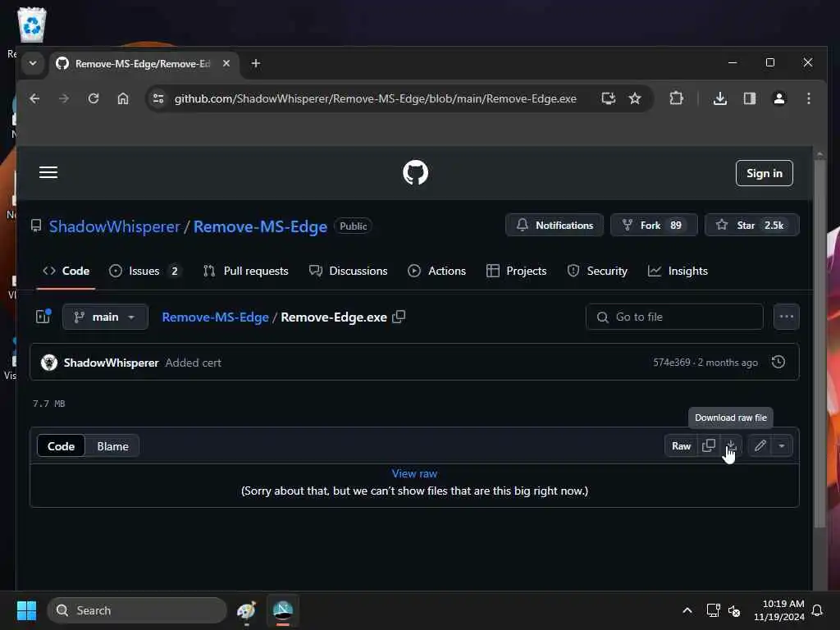This screenshot has height=630, width=840.
Task: Open commit history clock icon
Action: (778, 362)
